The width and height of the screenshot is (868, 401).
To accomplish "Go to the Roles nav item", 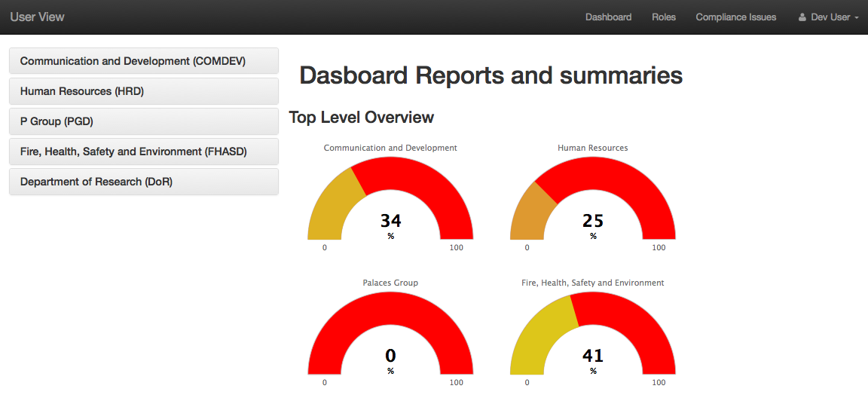I will [x=664, y=17].
